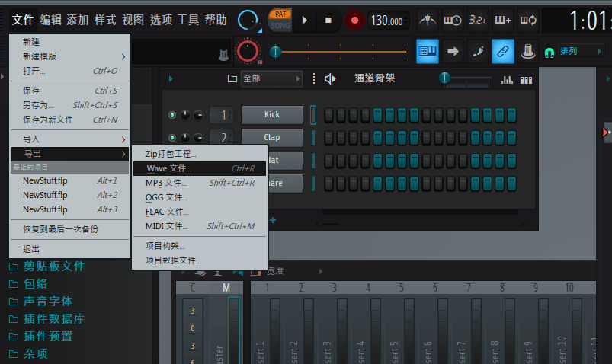Click the graph editor bars icon
This screenshot has width=612, height=364.
pyautogui.click(x=507, y=79)
